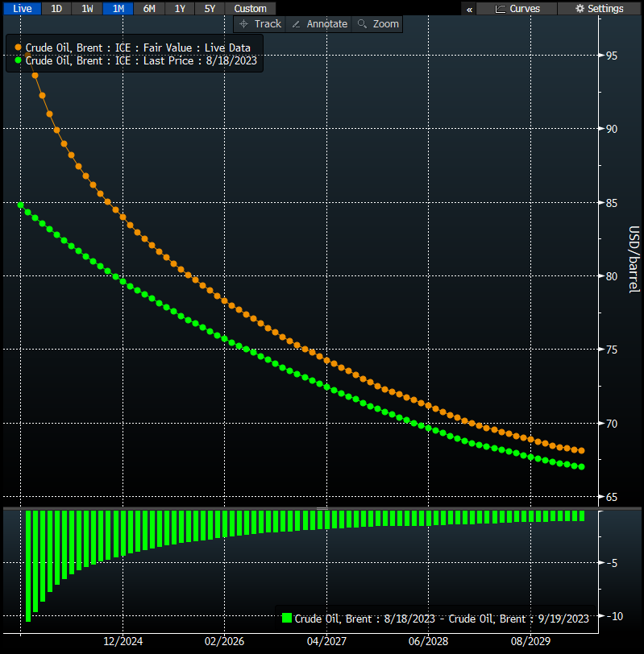Click the 06/2028 axis date label
644x654 pixels.
(428, 641)
